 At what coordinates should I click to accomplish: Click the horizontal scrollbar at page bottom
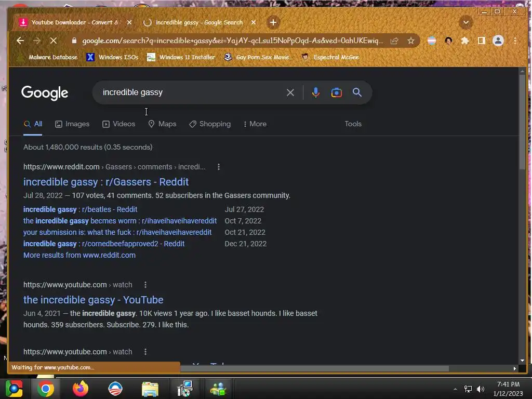click(x=314, y=368)
